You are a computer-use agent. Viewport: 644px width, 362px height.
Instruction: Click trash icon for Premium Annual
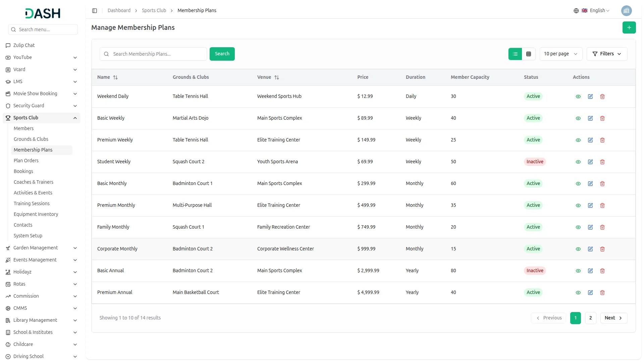pyautogui.click(x=602, y=293)
